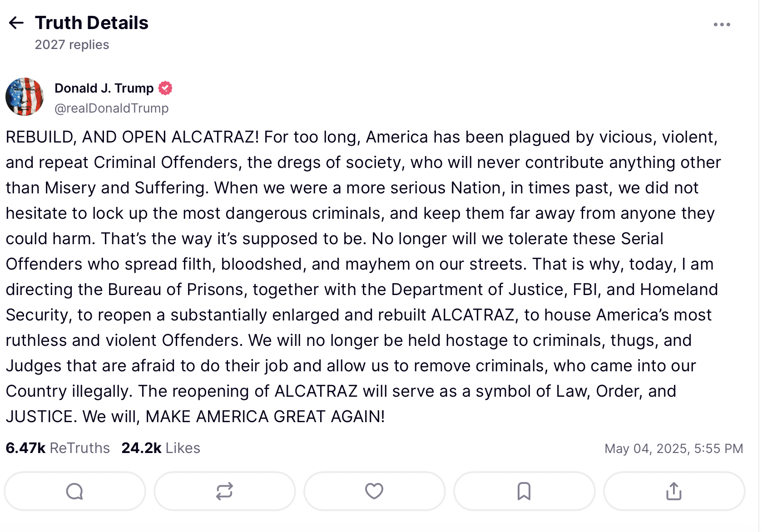Click the May 04, 2025 timestamp
This screenshot has width=762, height=532.
673,448
